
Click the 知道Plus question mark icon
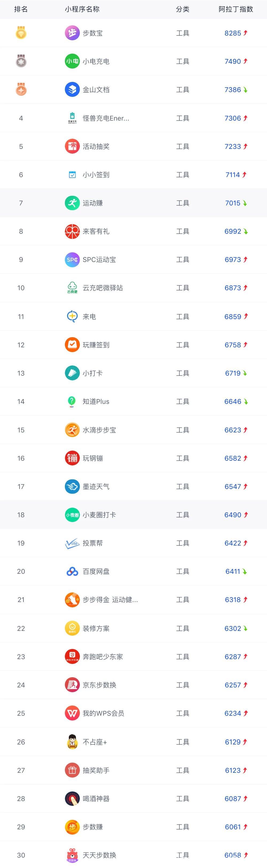[72, 402]
